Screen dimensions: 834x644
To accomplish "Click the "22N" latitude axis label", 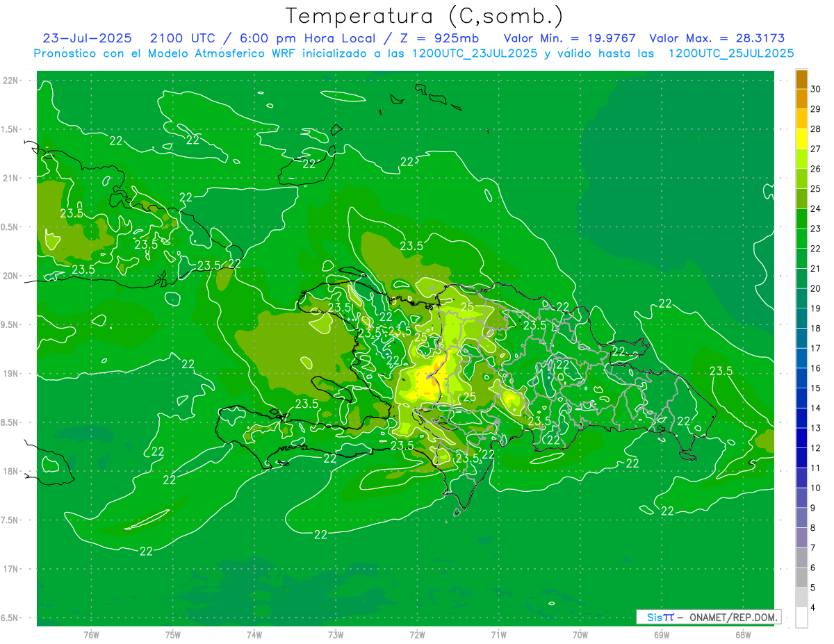I will (11, 81).
